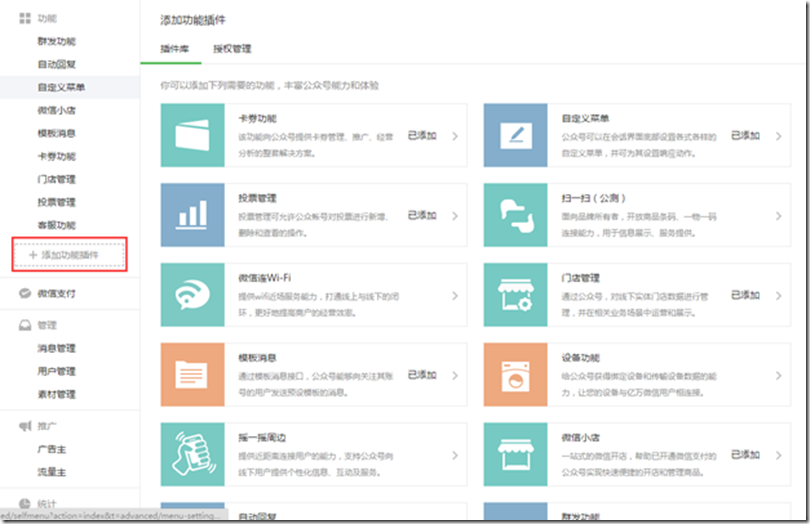Click 已添加 status on 门店管理 card

point(745,295)
